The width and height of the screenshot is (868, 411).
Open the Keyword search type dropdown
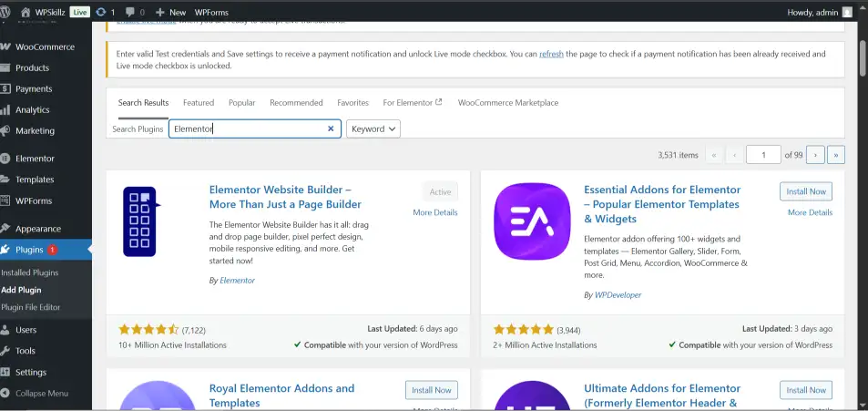point(373,129)
